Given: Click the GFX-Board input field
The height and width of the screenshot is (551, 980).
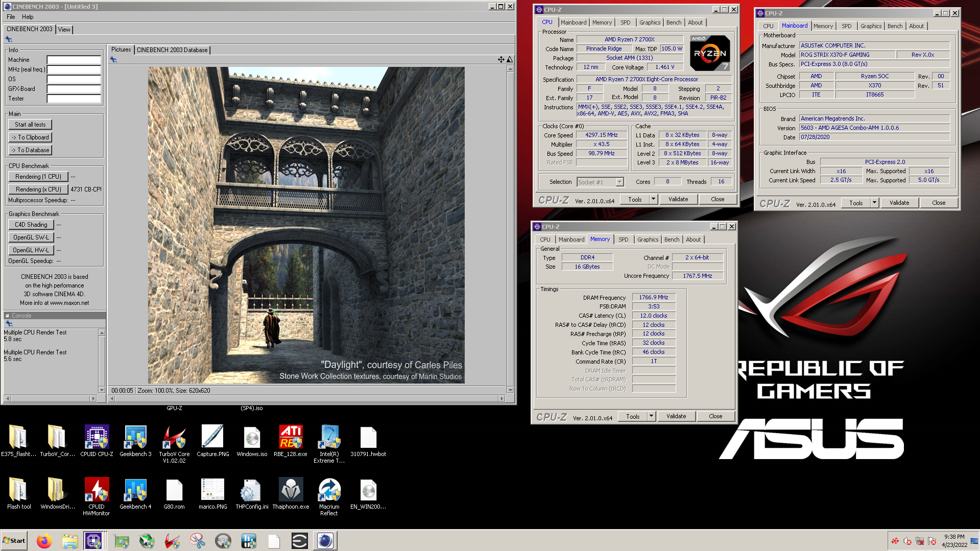Looking at the screenshot, I should pyautogui.click(x=74, y=89).
